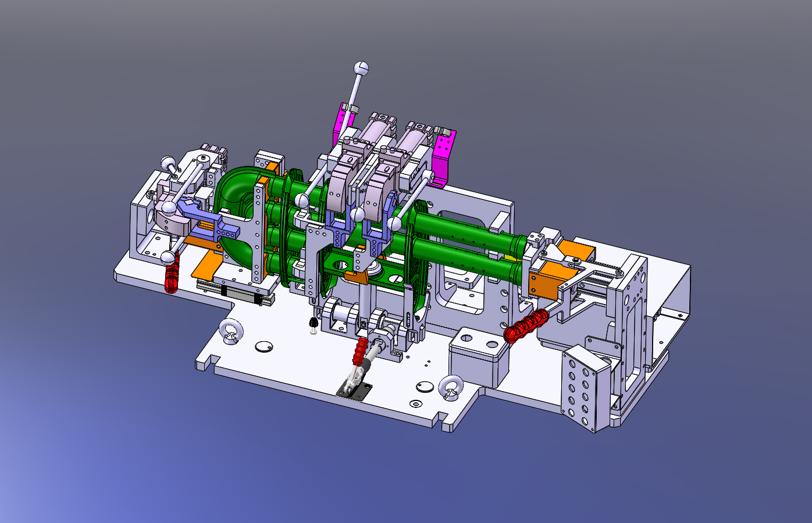This screenshot has width=812, height=523.
Task: Select the left lifting eye bolt
Action: [230, 331]
